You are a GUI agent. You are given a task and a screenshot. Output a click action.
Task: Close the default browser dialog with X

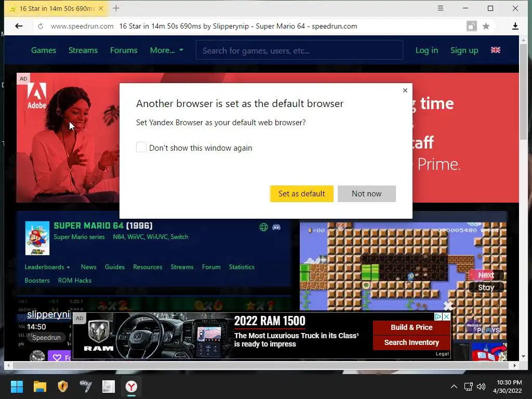[405, 90]
